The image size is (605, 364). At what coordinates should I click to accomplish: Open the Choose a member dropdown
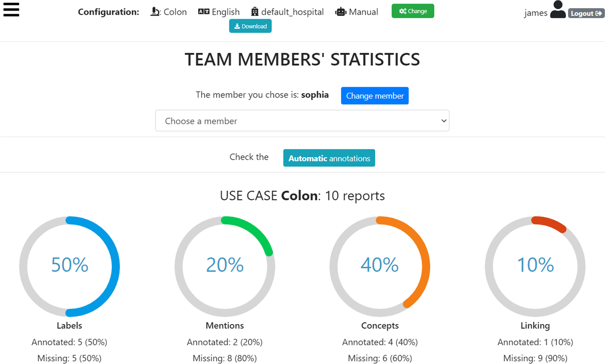pyautogui.click(x=302, y=121)
